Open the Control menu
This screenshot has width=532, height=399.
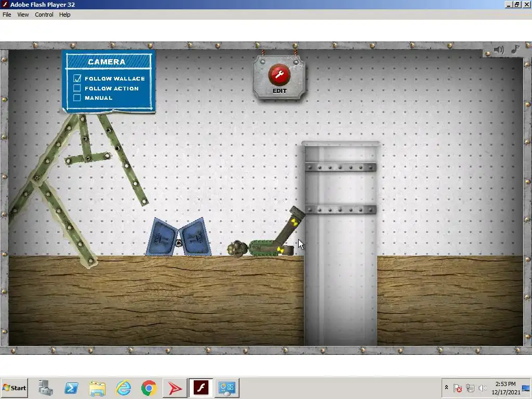click(x=44, y=15)
